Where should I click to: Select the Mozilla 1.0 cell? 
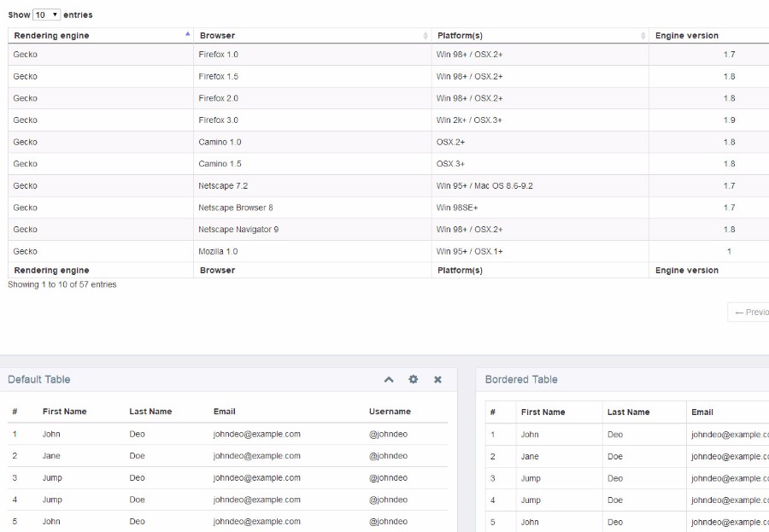(x=313, y=251)
